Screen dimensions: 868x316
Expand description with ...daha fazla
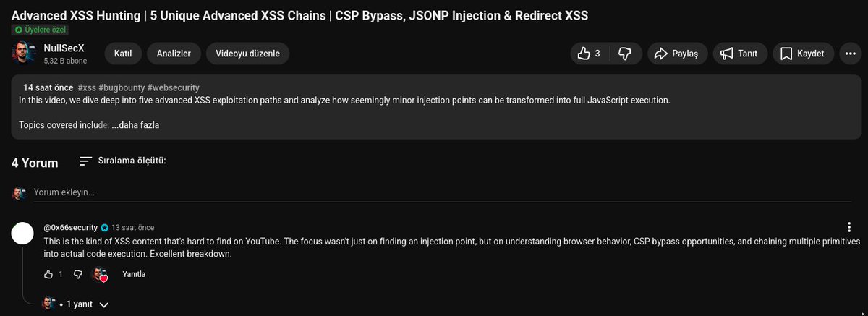(135, 125)
